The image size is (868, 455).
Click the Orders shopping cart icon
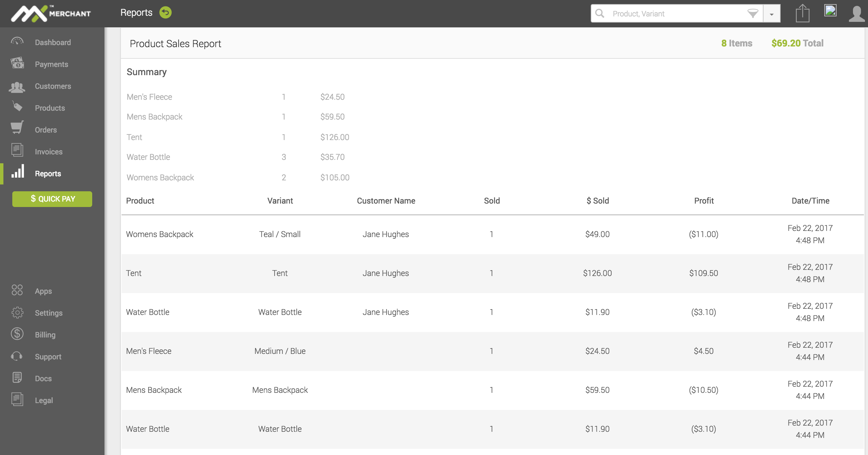tap(17, 127)
